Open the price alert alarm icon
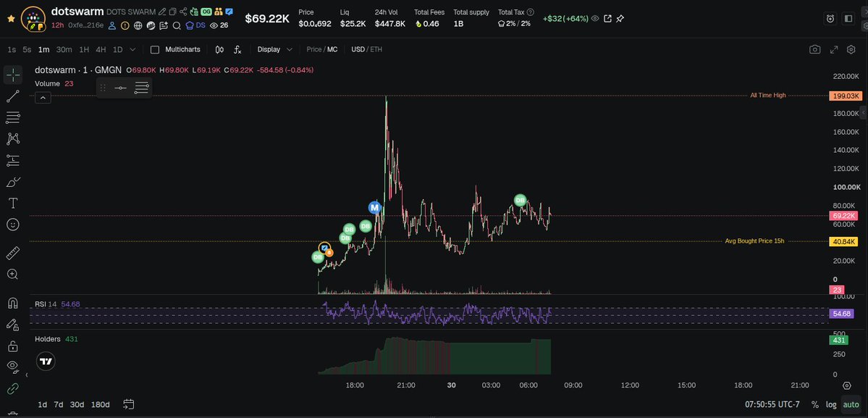Viewport: 868px width, 418px height. pos(830,18)
